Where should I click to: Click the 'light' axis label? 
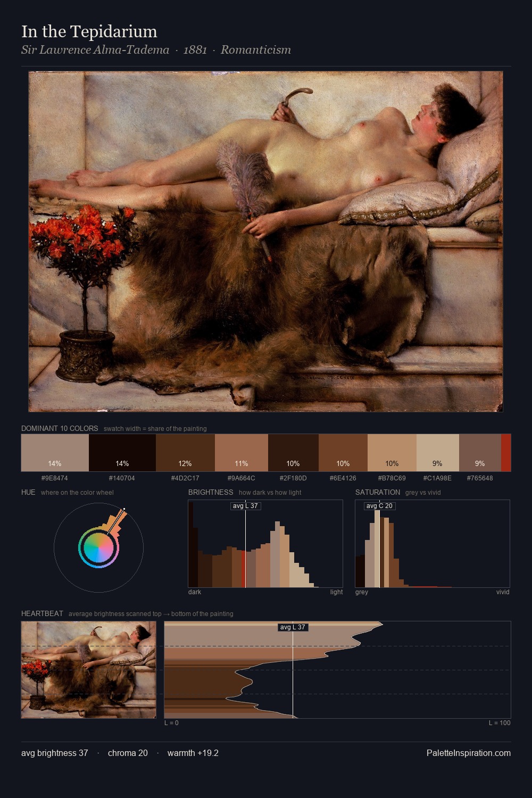pyautogui.click(x=337, y=592)
